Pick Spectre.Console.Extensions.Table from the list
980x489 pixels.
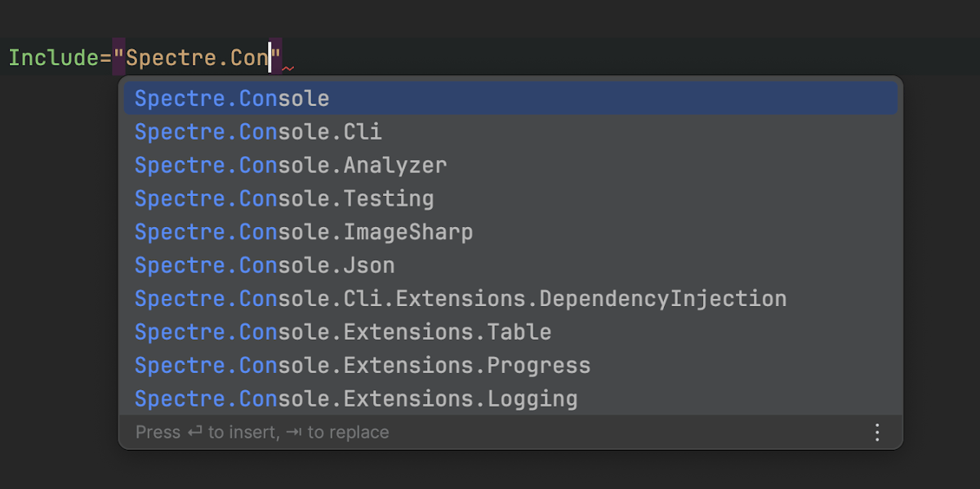(343, 333)
